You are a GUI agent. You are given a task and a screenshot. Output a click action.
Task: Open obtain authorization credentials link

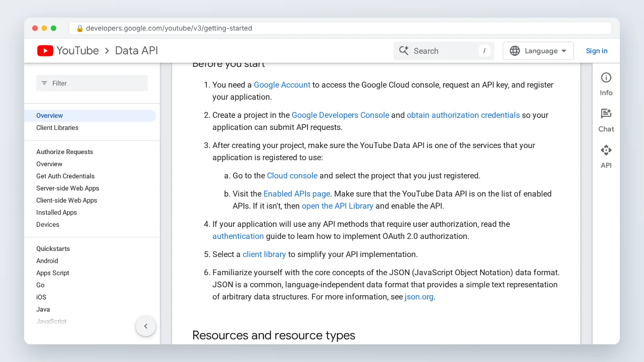[463, 115]
